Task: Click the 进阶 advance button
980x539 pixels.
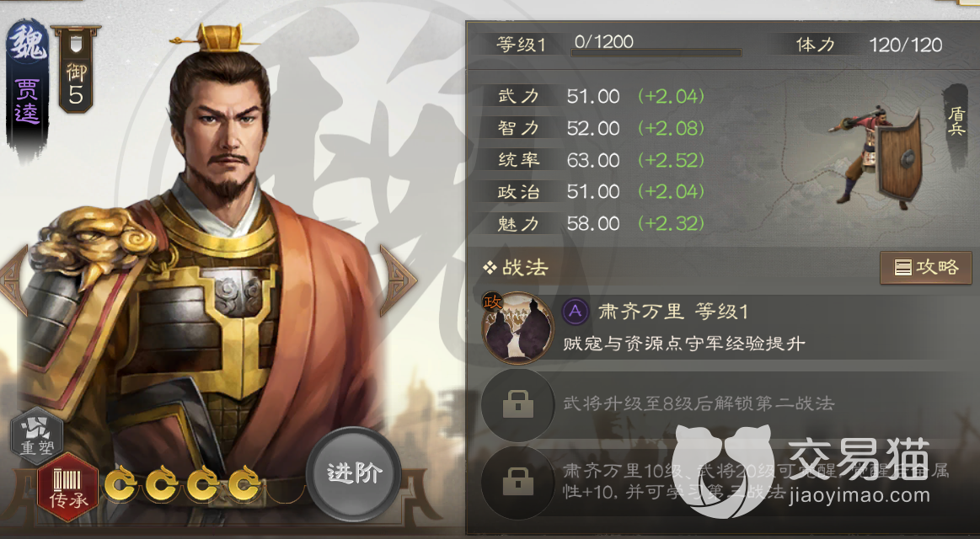Action: pos(354,473)
